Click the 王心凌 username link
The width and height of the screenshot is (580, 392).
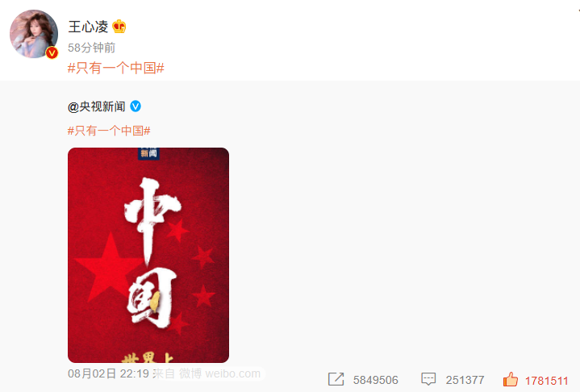click(88, 27)
